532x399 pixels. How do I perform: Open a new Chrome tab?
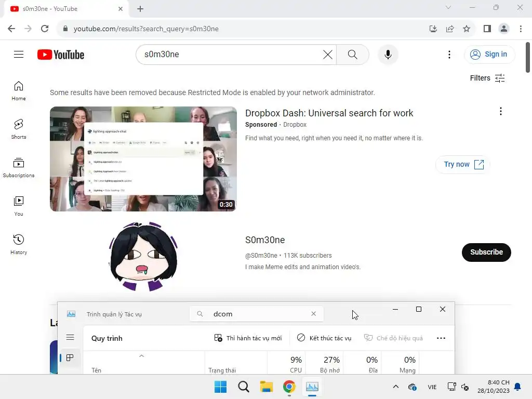pyautogui.click(x=140, y=9)
